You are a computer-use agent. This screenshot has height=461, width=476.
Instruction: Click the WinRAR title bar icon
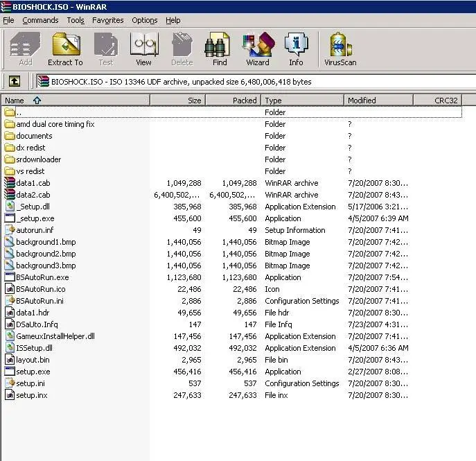pos(6,6)
